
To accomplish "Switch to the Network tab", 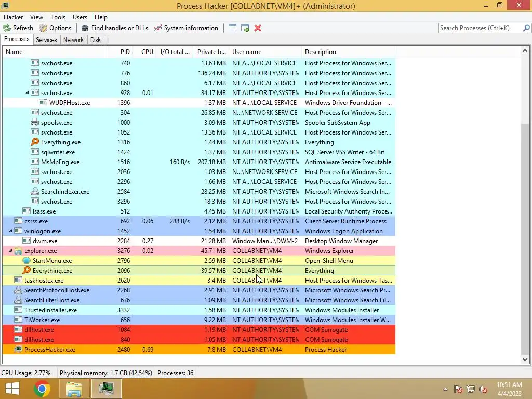I will pos(74,40).
